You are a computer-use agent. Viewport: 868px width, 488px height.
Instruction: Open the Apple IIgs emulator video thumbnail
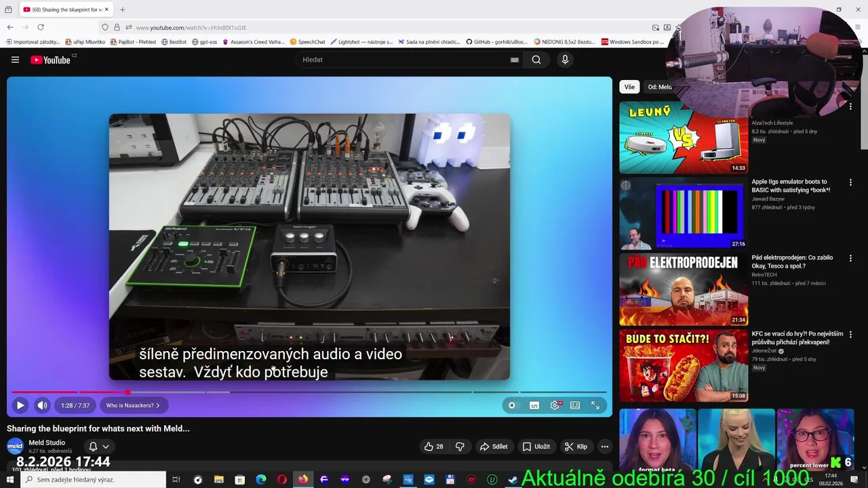[x=684, y=213]
